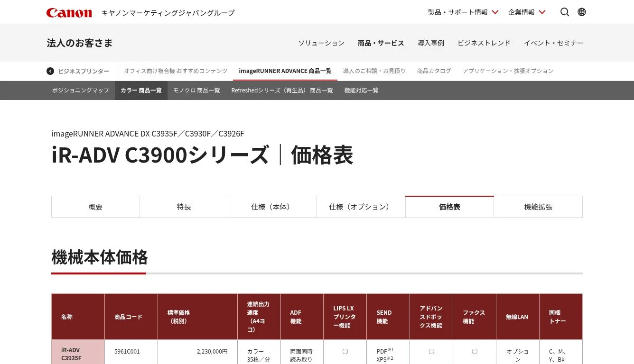Select 機能対応一覧 sub-nav item
Viewport: 634px width, 364px height.
pos(362,91)
